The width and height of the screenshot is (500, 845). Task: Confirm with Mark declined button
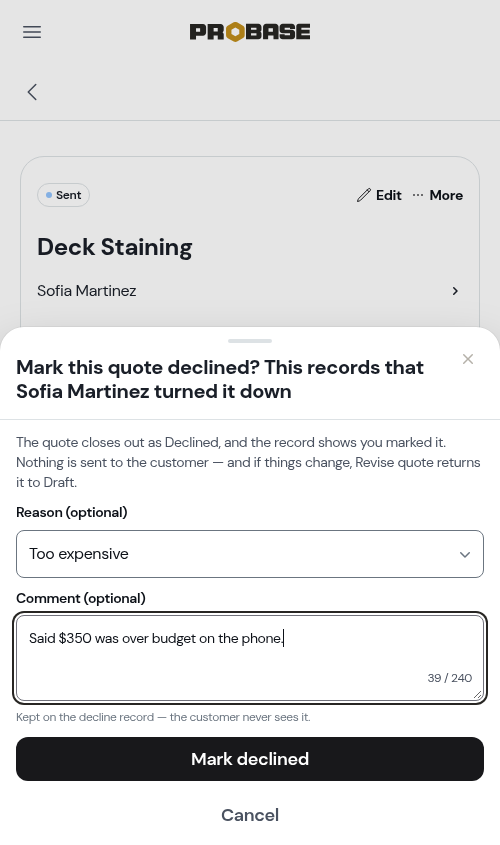[250, 759]
